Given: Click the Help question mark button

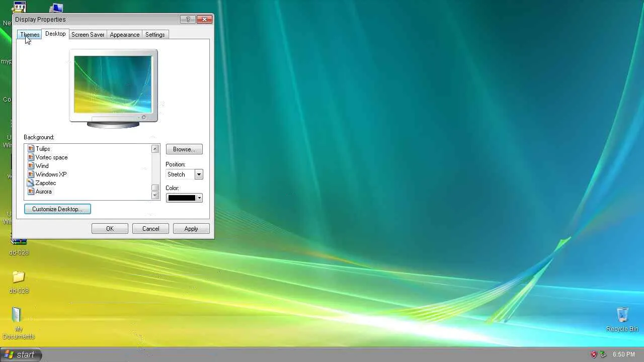Looking at the screenshot, I should click(188, 20).
